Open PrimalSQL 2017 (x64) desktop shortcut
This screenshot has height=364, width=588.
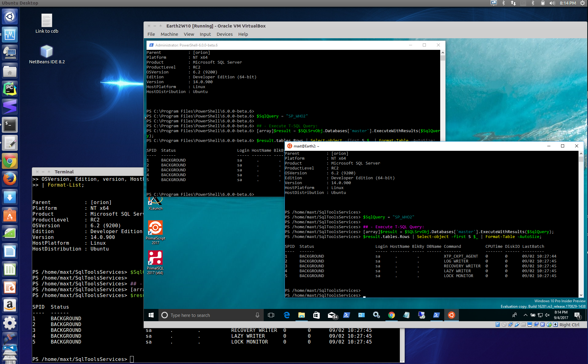click(x=155, y=262)
